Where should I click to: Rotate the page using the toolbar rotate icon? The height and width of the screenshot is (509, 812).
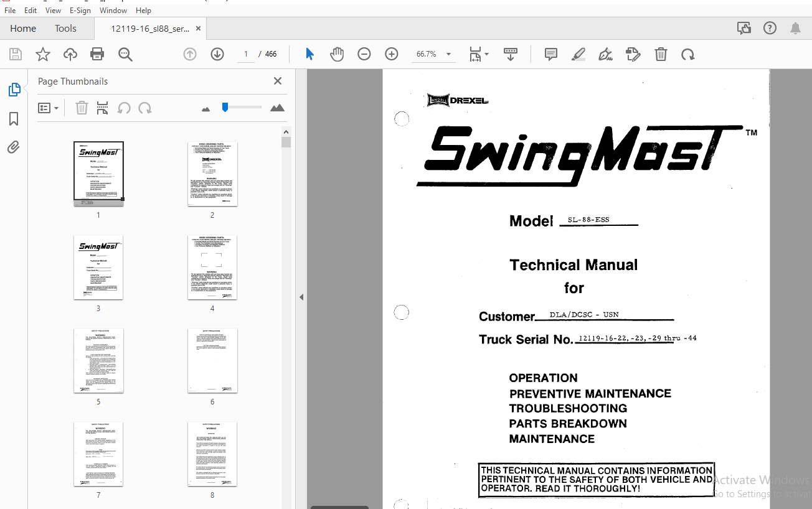click(x=688, y=54)
